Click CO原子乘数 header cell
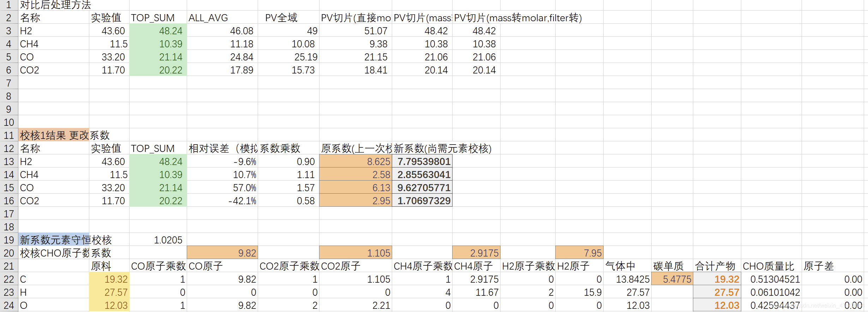The height and width of the screenshot is (312, 868). point(158,266)
